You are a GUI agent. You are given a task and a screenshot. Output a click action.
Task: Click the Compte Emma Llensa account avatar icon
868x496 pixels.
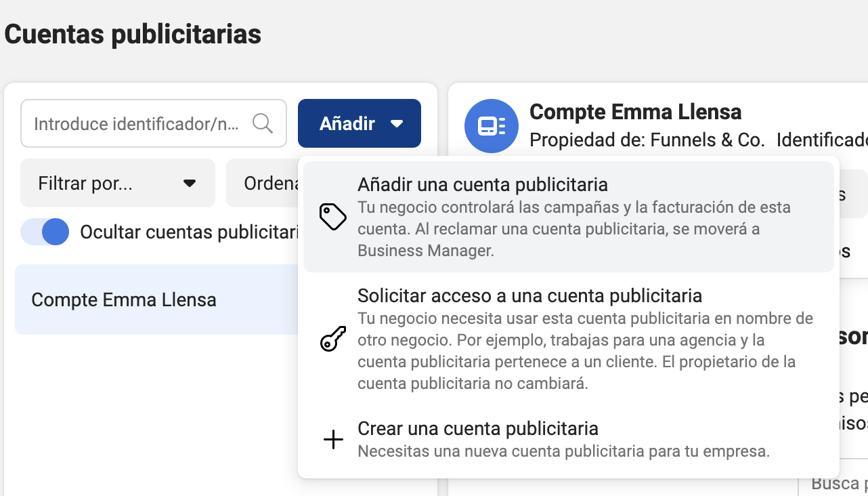(492, 126)
